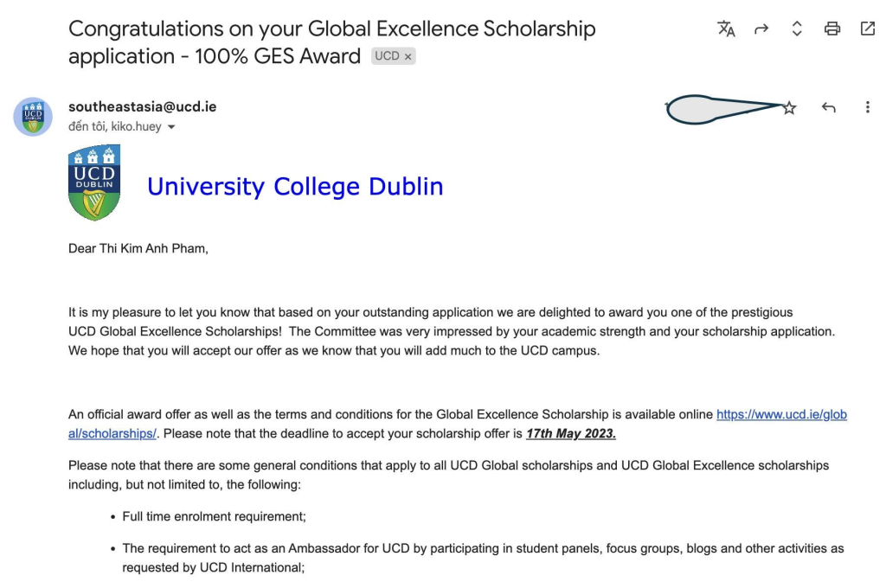Print this email with the printer icon

coord(831,29)
